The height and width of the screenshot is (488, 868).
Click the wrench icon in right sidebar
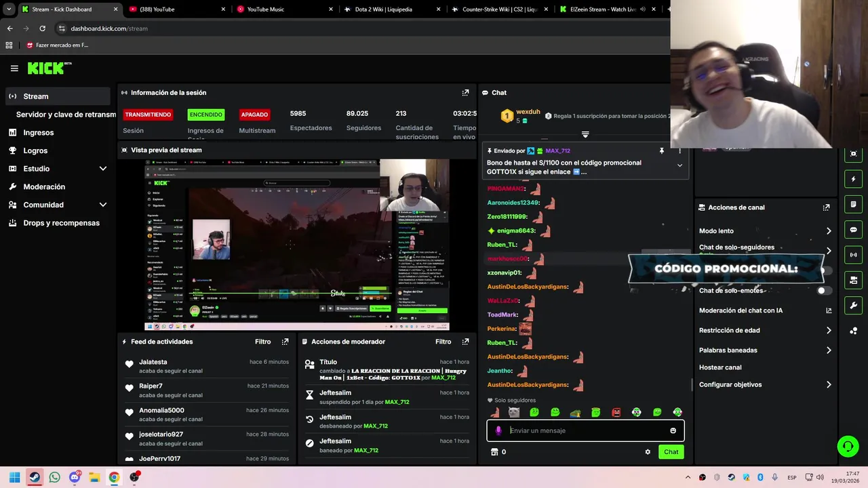click(x=853, y=305)
